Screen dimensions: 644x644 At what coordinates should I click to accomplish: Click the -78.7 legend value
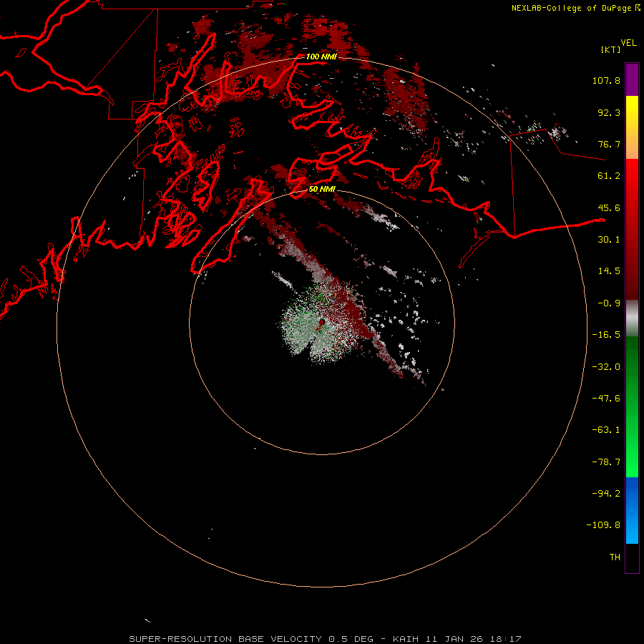(x=606, y=462)
